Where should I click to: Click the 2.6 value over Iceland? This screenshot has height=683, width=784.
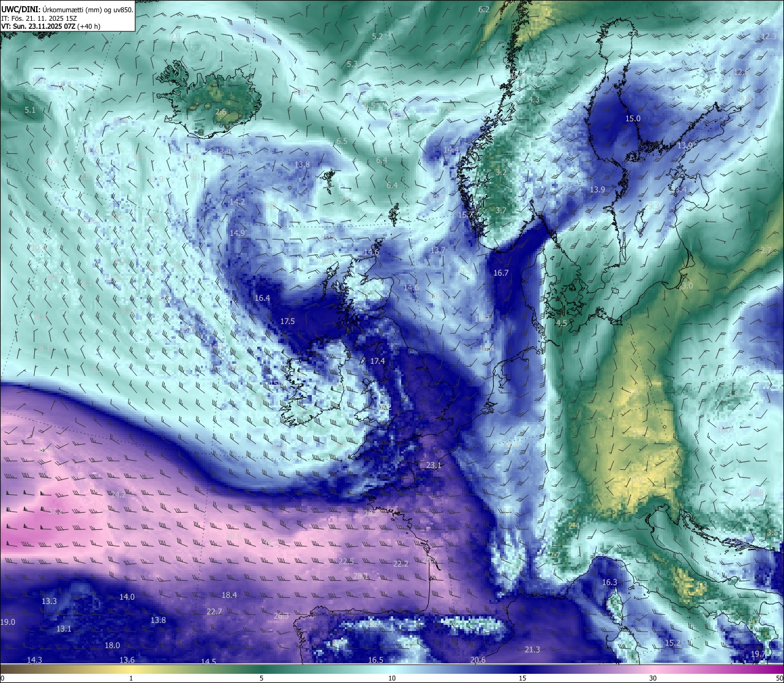(221, 112)
